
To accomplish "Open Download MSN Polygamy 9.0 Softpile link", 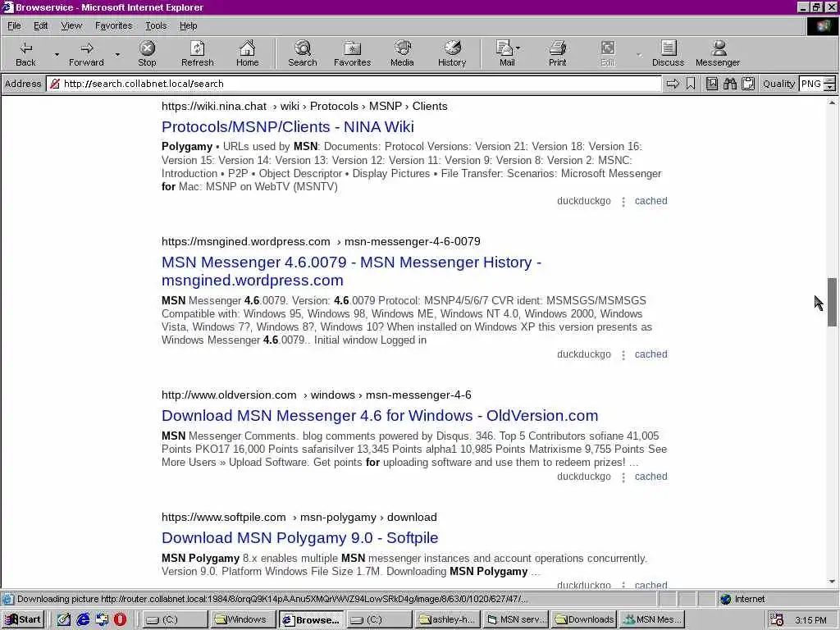I will click(x=300, y=538).
